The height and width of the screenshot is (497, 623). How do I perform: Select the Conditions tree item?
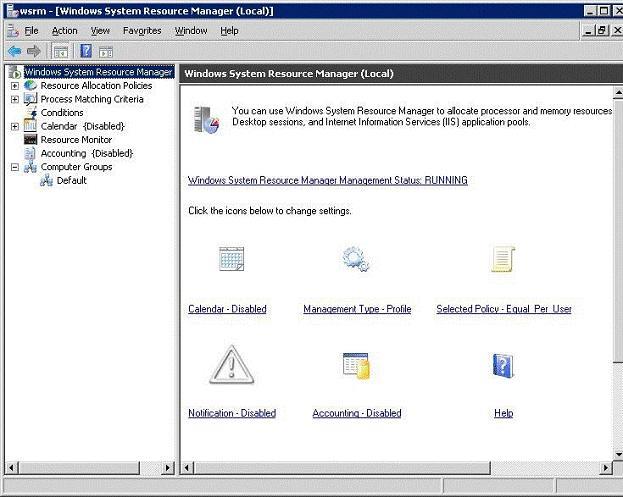62,112
